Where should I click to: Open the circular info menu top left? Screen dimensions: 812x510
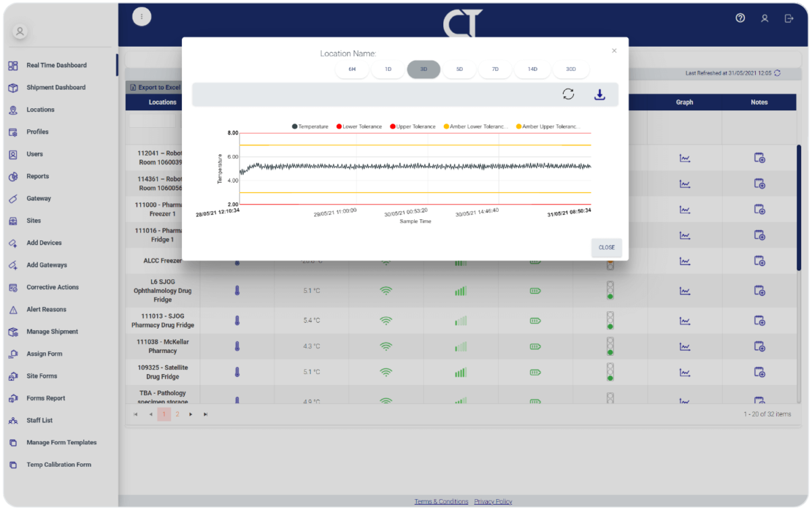click(141, 16)
